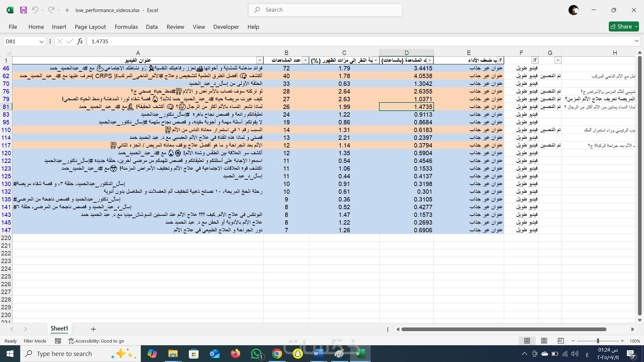The image size is (644, 362).
Task: Switch to Page Break Preview view
Action: tap(560, 341)
